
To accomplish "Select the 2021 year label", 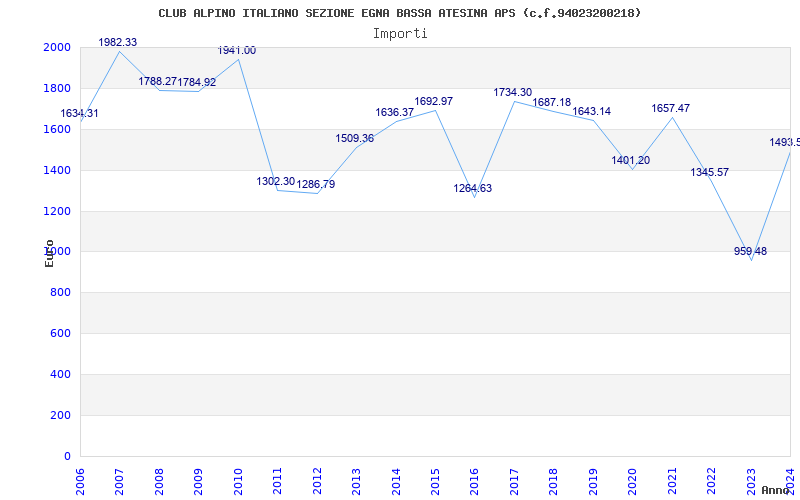I will 672,481.
